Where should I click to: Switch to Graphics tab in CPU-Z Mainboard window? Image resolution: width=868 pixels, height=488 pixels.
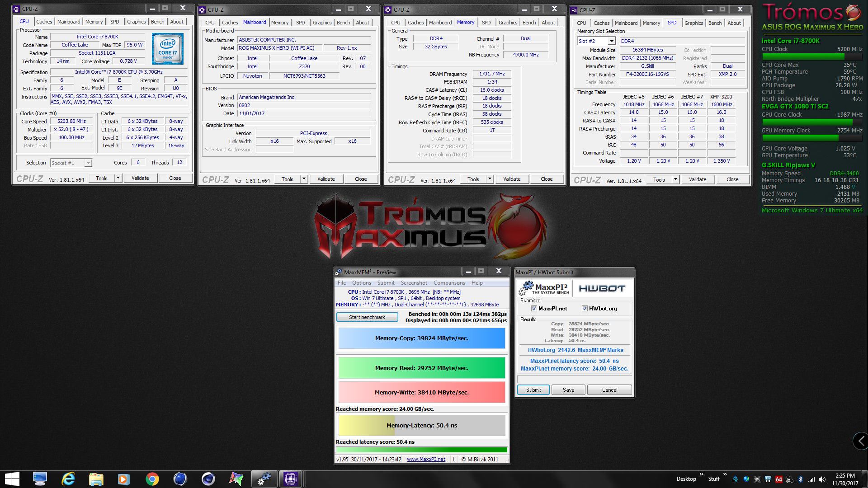[322, 23]
